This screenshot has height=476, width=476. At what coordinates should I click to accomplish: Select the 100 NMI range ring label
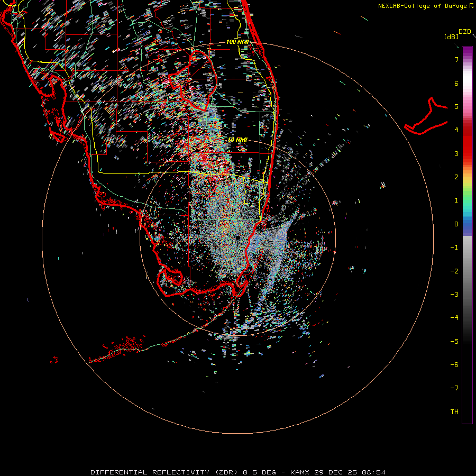[x=237, y=42]
